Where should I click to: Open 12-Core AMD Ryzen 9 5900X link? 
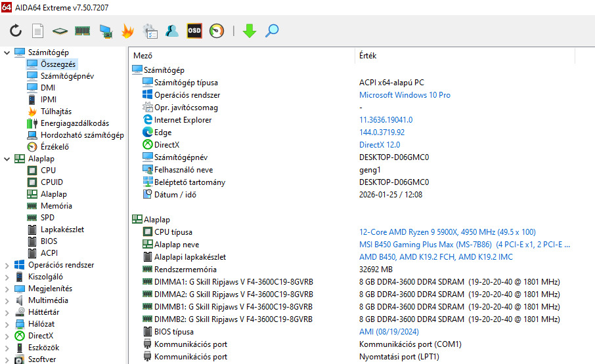pyautogui.click(x=447, y=232)
